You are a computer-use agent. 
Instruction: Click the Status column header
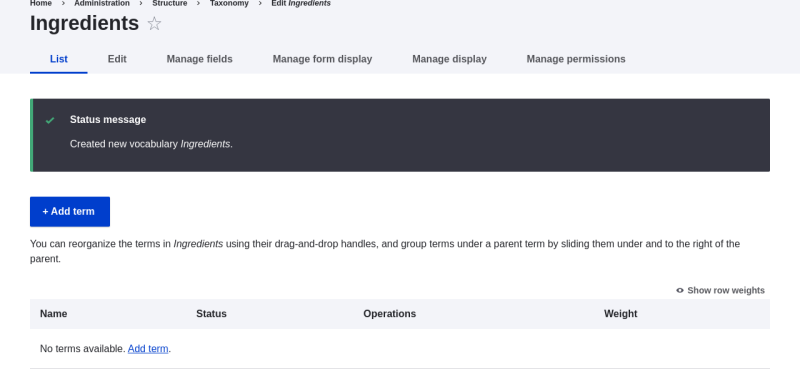tap(211, 314)
